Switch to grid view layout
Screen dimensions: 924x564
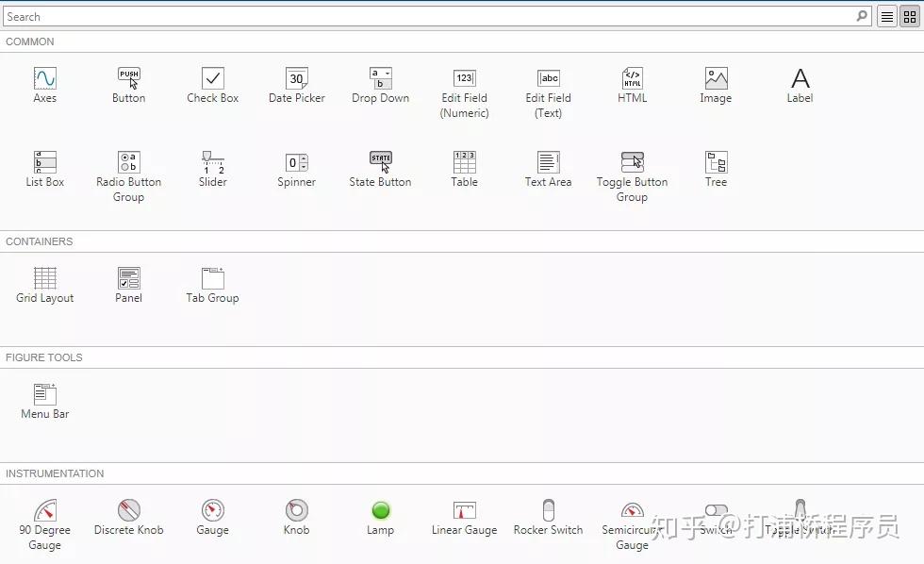point(910,17)
